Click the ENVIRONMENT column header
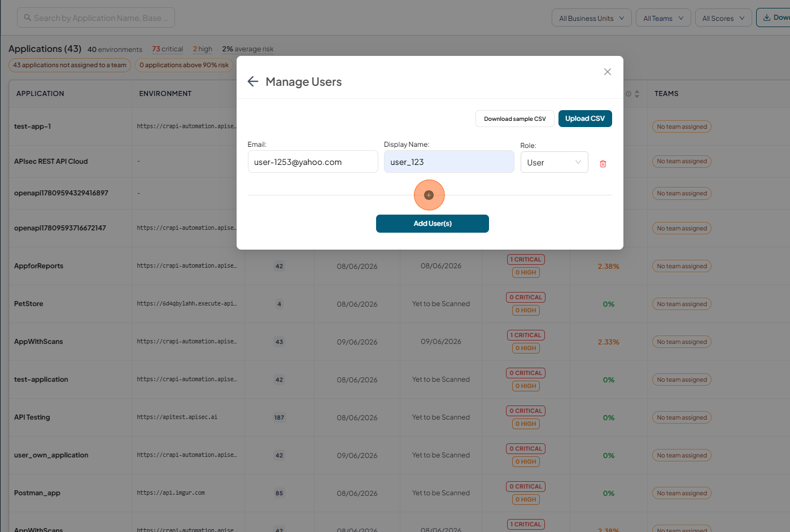The height and width of the screenshot is (532, 790). pyautogui.click(x=165, y=94)
